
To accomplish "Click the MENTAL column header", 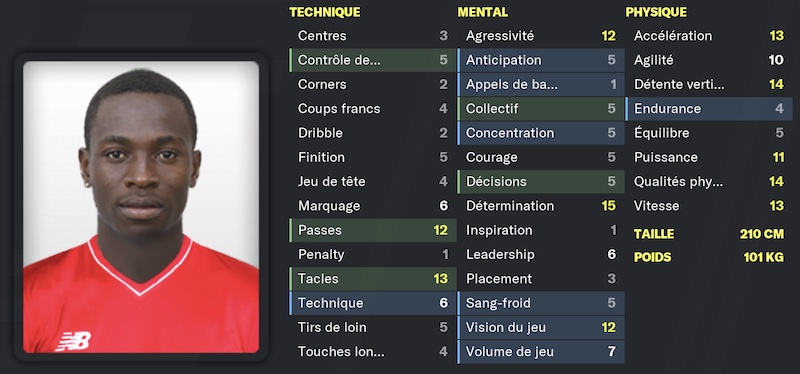I will (x=483, y=12).
